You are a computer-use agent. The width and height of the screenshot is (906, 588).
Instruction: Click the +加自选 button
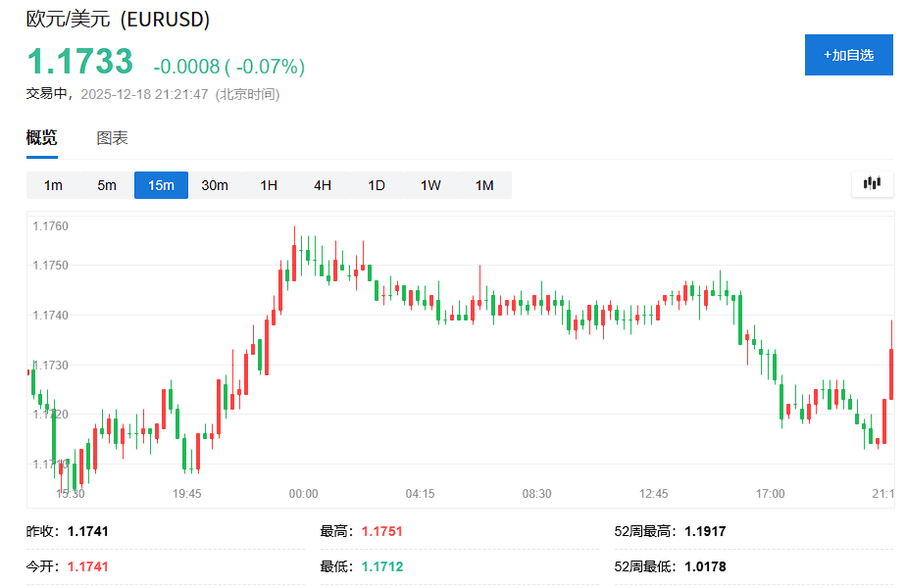tap(848, 55)
